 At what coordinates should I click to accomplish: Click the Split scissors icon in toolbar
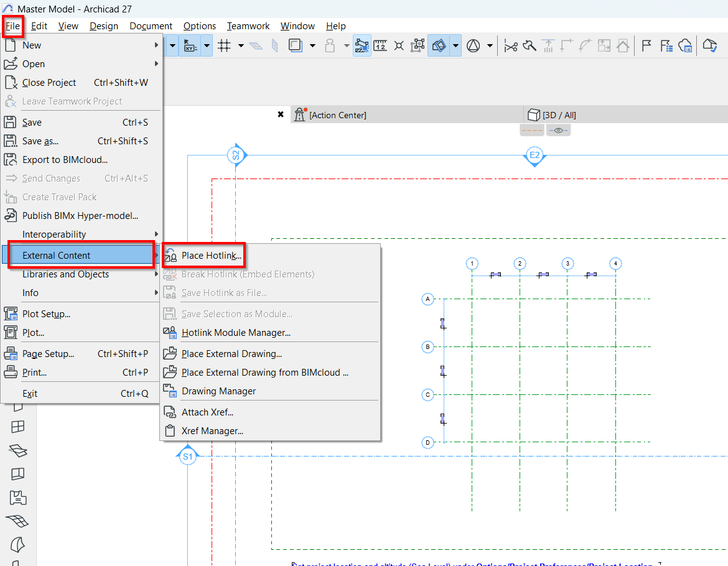point(511,45)
